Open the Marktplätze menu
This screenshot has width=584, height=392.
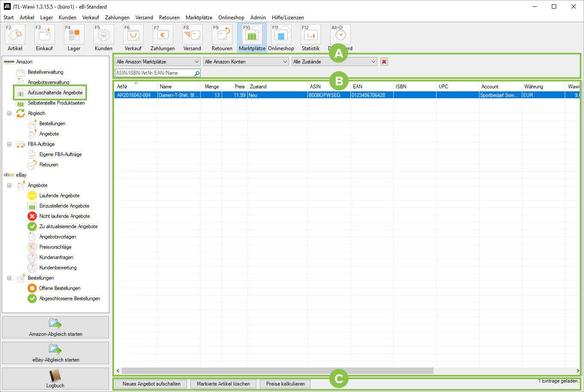click(x=199, y=18)
